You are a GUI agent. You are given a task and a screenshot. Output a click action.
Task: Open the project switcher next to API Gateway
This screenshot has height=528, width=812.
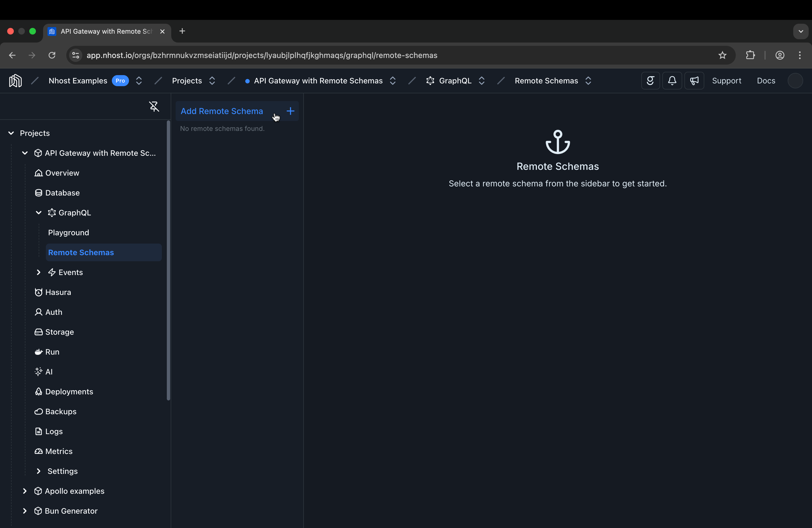[x=392, y=80]
